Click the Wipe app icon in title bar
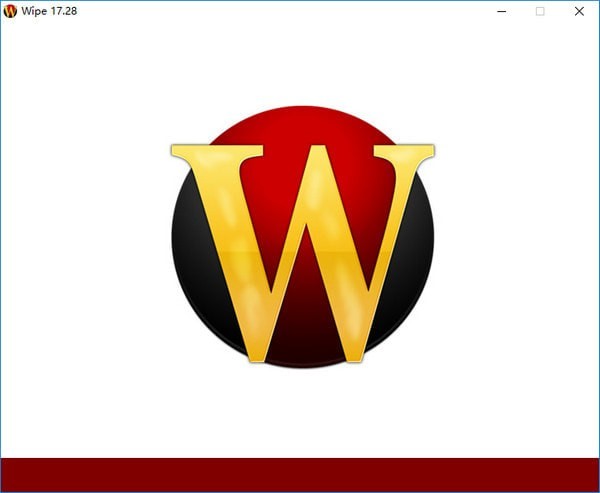The height and width of the screenshot is (493, 600). click(10, 11)
